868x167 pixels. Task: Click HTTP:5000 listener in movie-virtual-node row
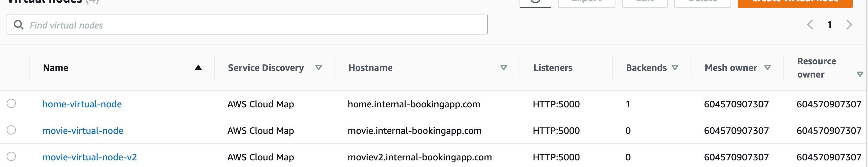click(556, 131)
